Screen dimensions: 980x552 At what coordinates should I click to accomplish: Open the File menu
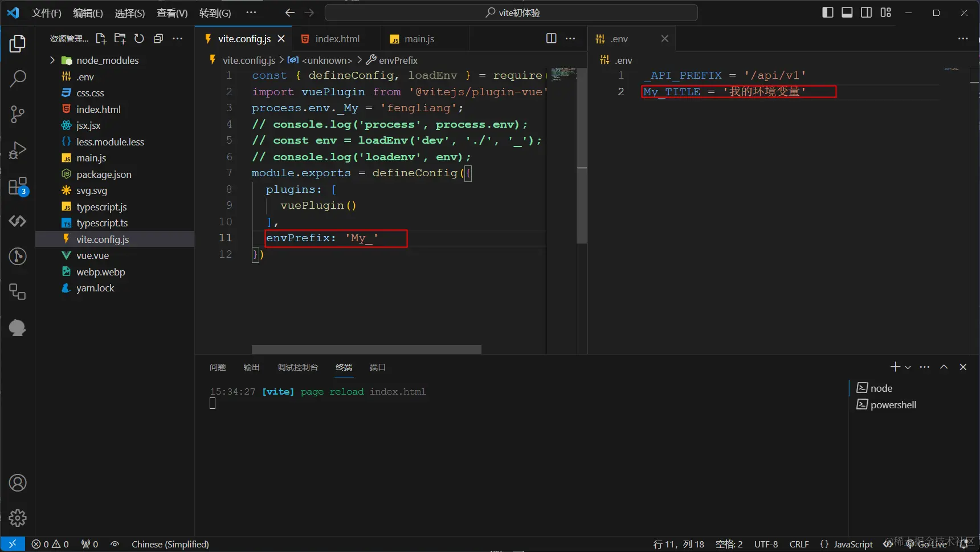click(46, 13)
